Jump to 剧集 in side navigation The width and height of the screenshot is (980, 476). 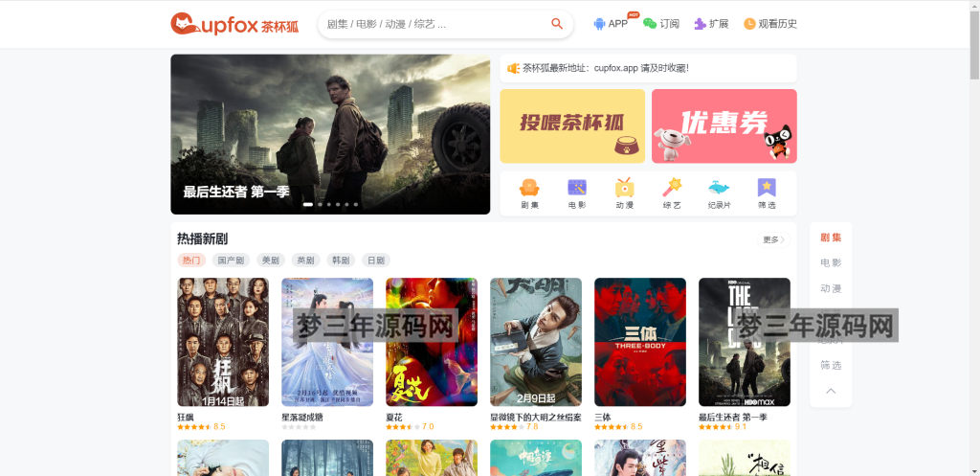[831, 238]
